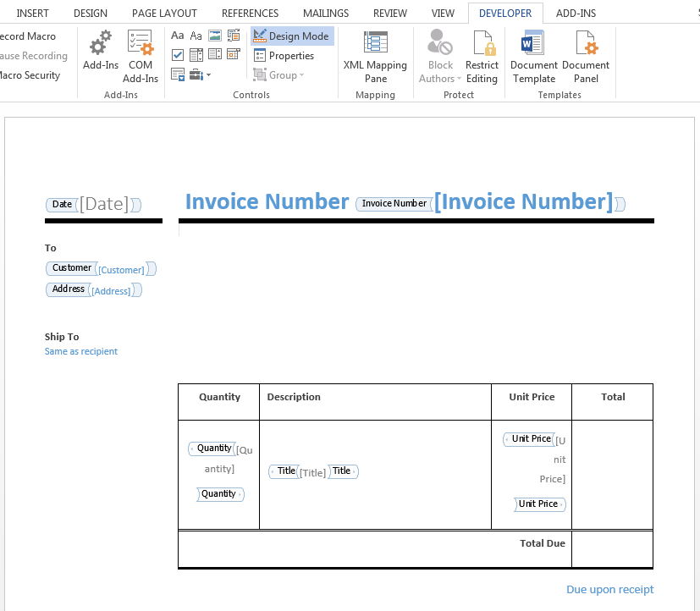Insert a Date Picker content control
The height and width of the screenshot is (611, 700).
click(x=233, y=55)
